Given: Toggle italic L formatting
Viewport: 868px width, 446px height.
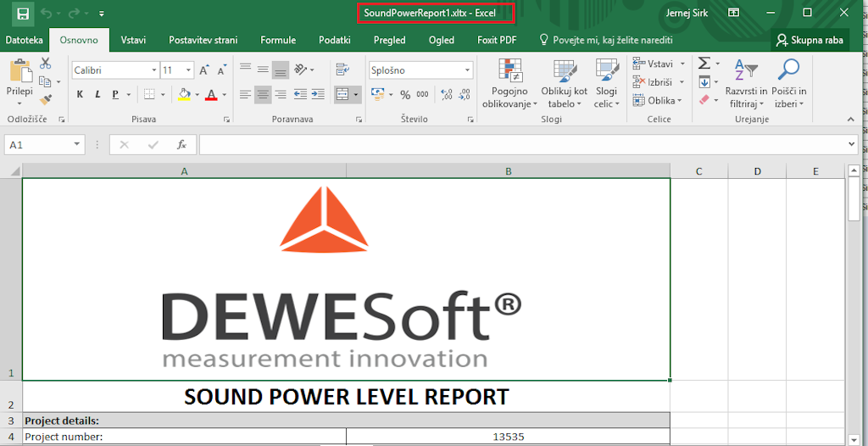Looking at the screenshot, I should coord(97,95).
